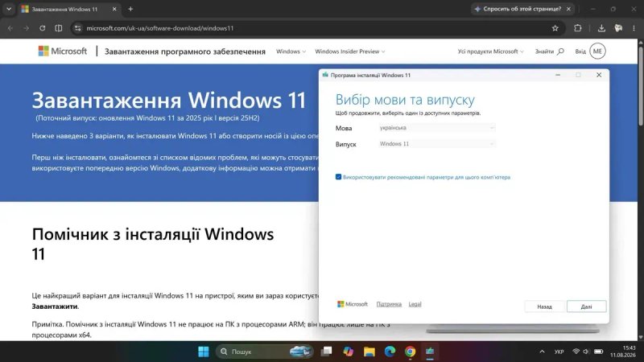This screenshot has height=362, width=644.
Task: Click the Далі button in setup
Action: 586,306
